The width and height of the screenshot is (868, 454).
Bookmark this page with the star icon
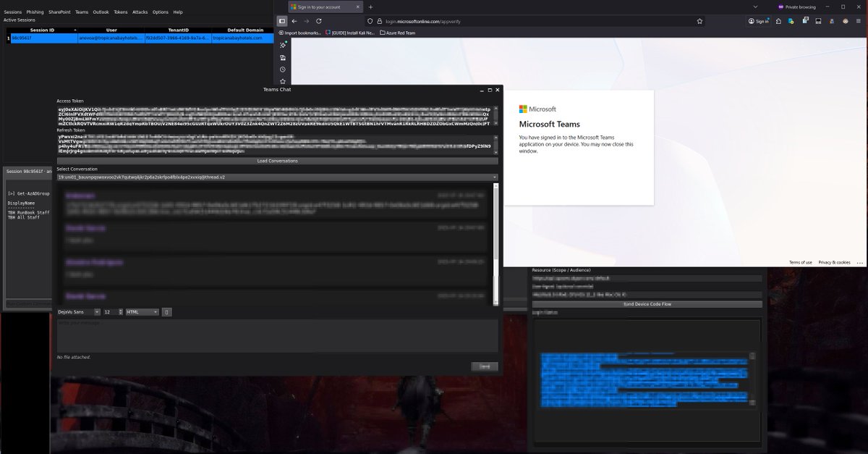[x=700, y=22]
